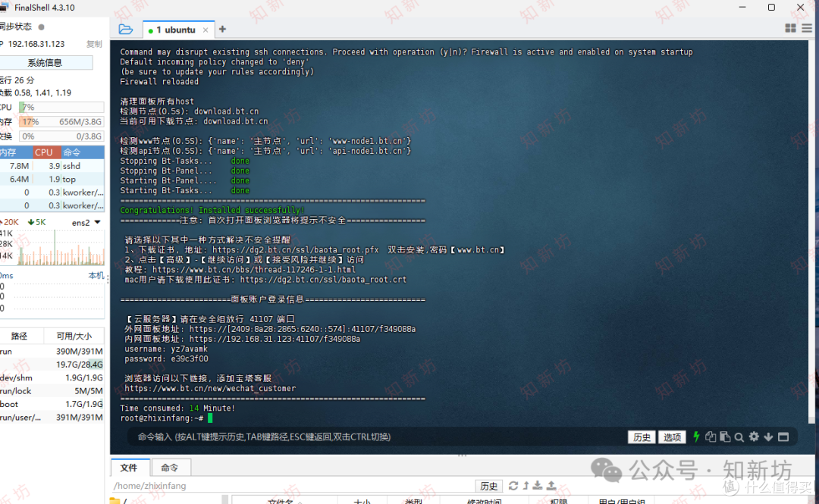The height and width of the screenshot is (504, 819).
Task: Select the paste icon in the command bar
Action: [723, 437]
